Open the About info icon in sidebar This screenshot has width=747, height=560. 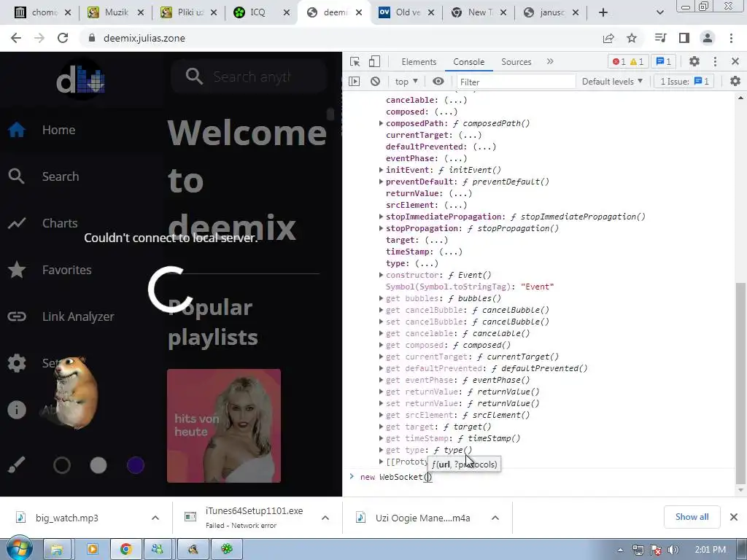17,410
